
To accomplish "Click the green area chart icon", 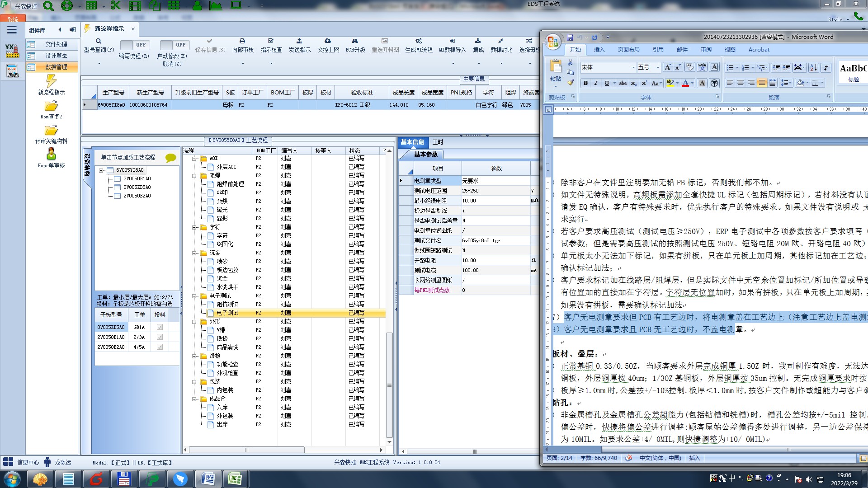I will coord(216,5).
